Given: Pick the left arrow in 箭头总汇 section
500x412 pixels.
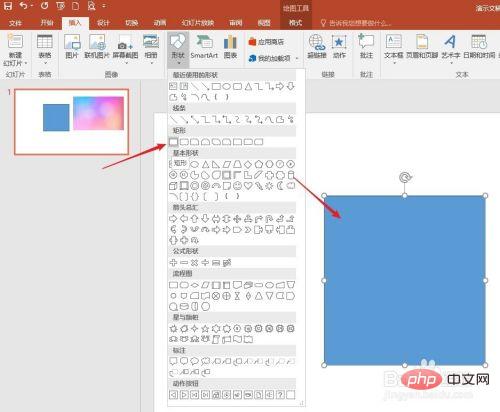Looking at the screenshot, I should (x=184, y=219).
